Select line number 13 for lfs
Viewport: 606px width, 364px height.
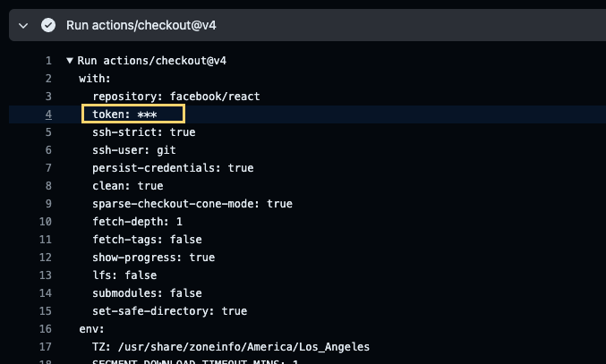click(x=46, y=275)
